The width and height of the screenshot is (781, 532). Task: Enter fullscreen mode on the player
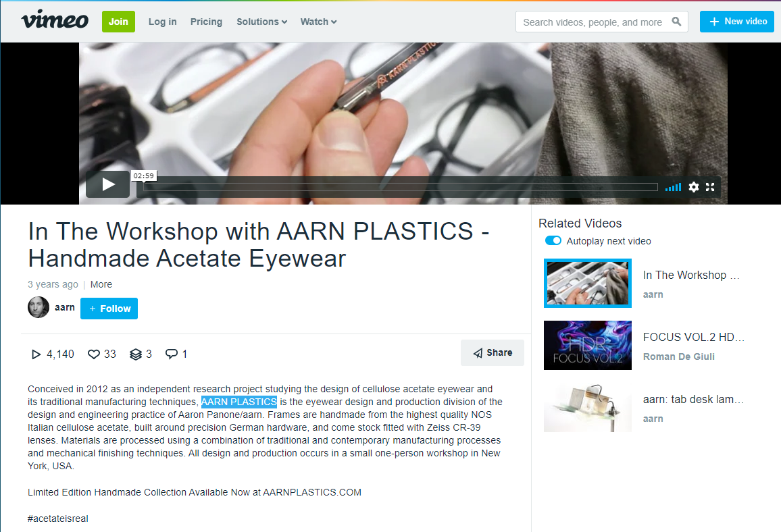click(710, 187)
